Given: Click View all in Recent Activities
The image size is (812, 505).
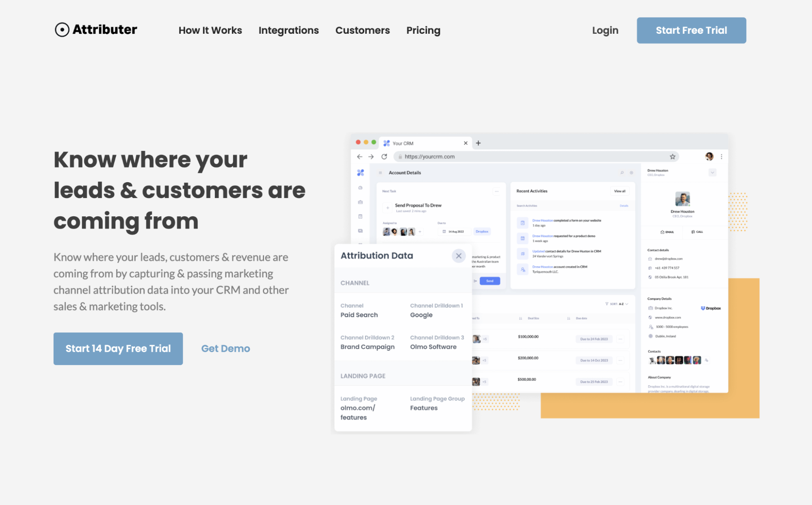Looking at the screenshot, I should tap(619, 191).
